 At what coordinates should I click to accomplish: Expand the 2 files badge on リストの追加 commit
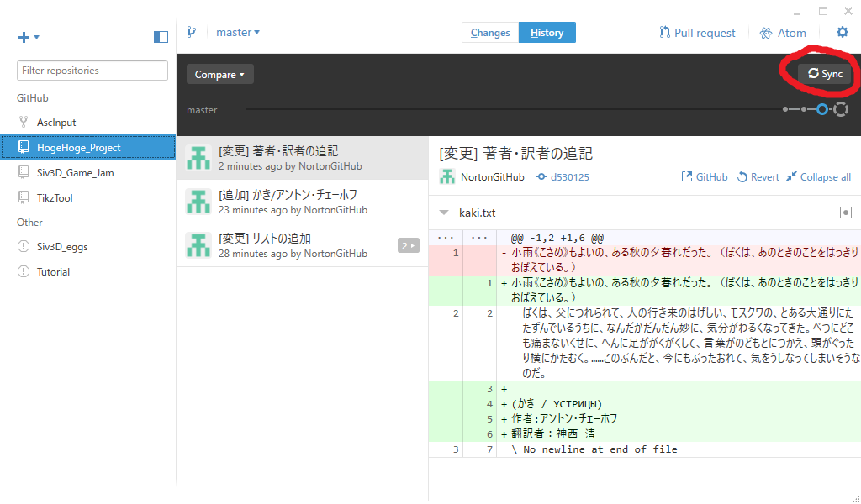pos(409,245)
